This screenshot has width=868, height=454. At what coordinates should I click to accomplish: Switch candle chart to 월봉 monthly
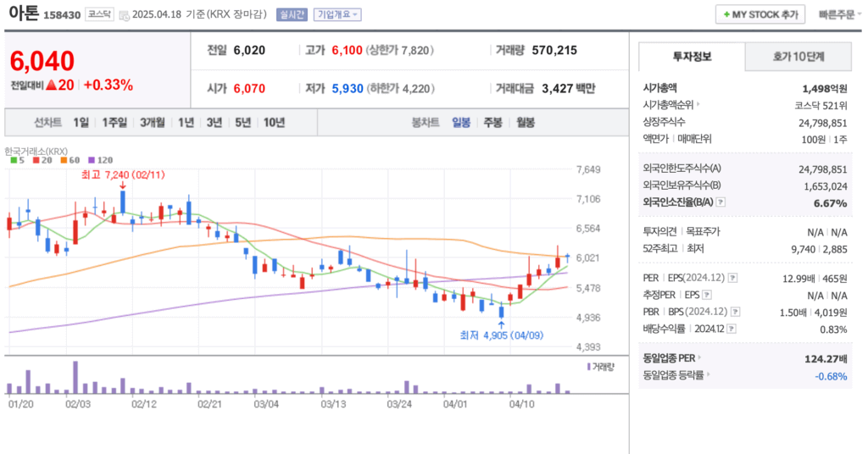(x=525, y=122)
